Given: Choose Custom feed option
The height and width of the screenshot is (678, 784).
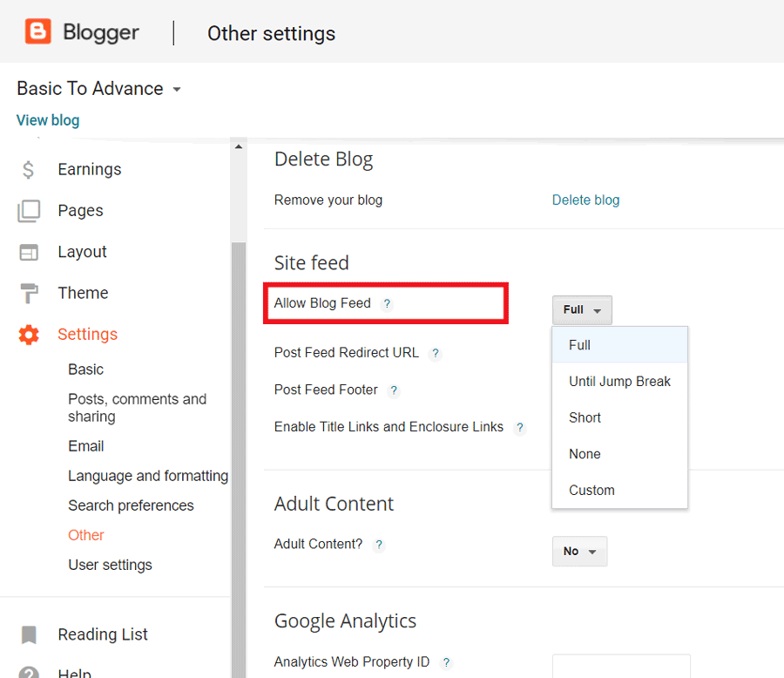Looking at the screenshot, I should (620, 490).
